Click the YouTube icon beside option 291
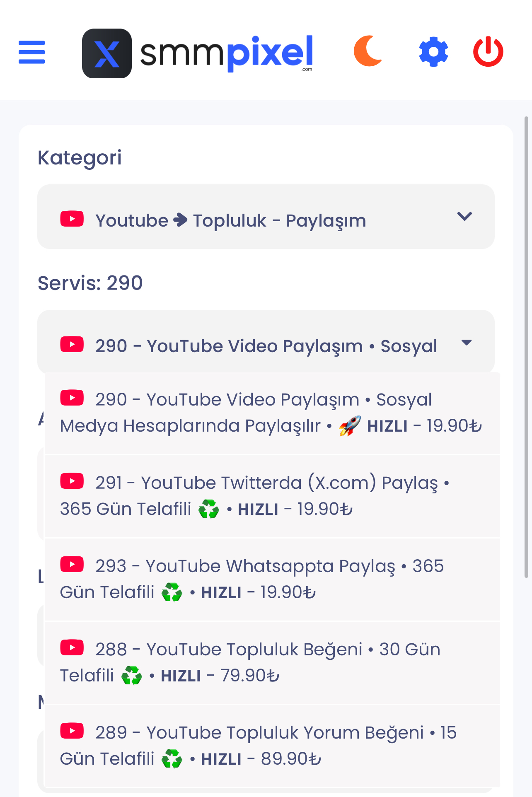The height and width of the screenshot is (797, 532). tap(72, 481)
